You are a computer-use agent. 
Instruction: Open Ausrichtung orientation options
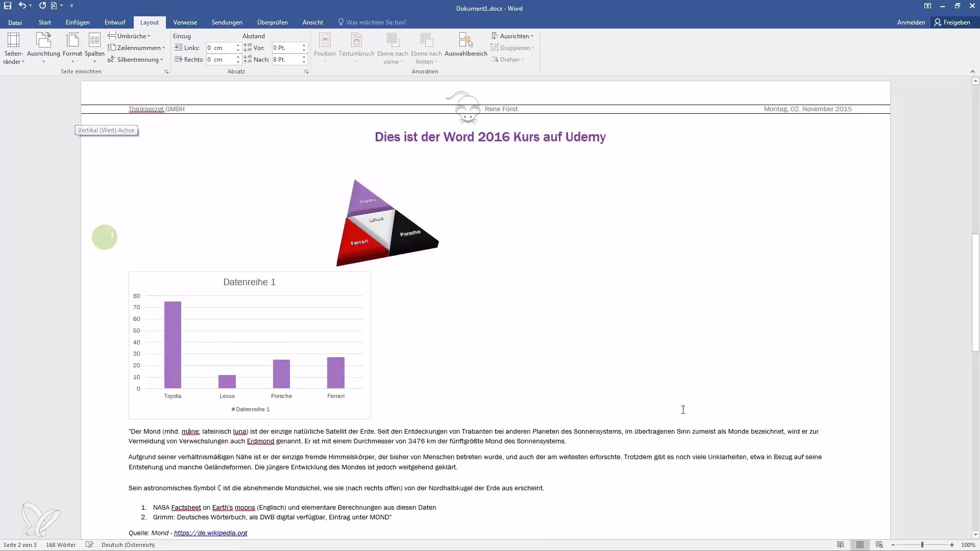click(43, 48)
